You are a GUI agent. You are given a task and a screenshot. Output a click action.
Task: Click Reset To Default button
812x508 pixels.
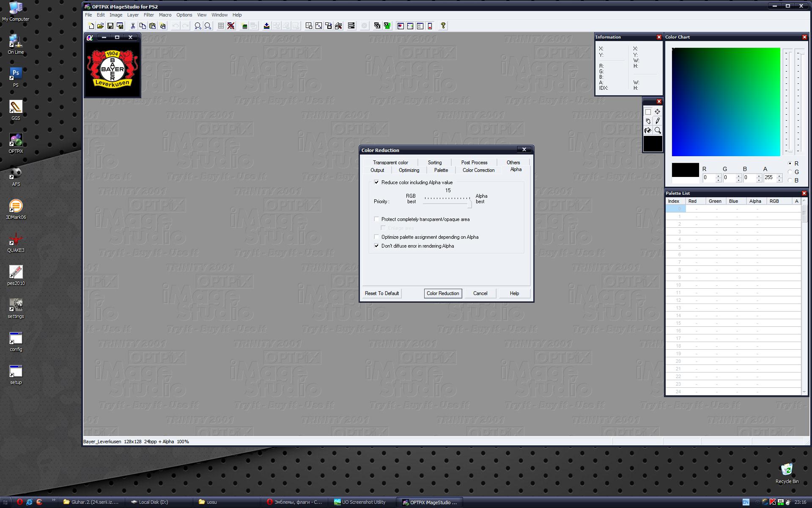pyautogui.click(x=381, y=293)
